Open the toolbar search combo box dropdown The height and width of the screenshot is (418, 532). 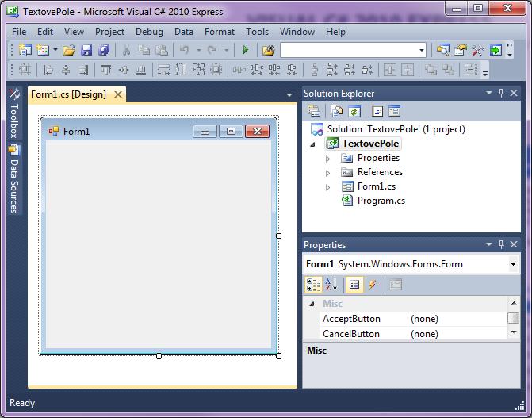pos(422,51)
